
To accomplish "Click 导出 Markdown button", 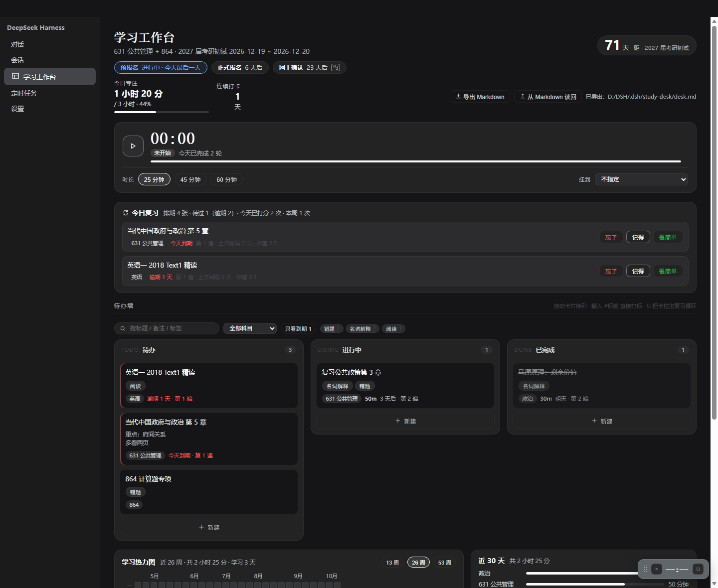I will pyautogui.click(x=480, y=97).
